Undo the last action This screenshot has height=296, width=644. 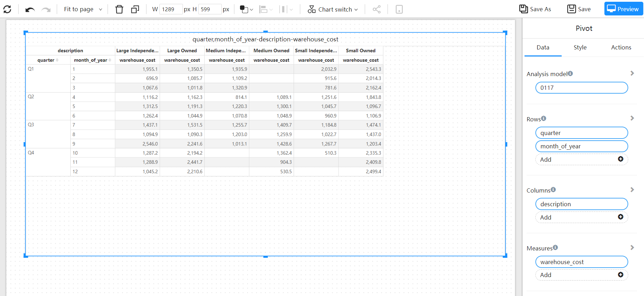coord(30,9)
